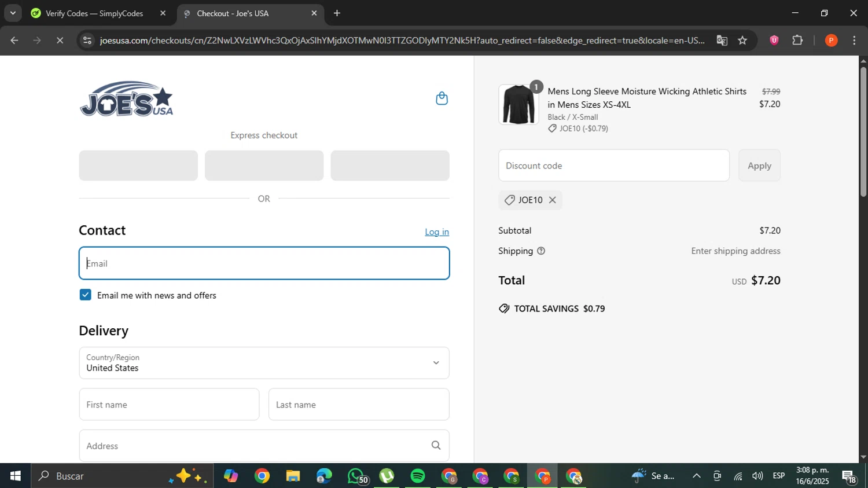
Task: Remove the JOE10 discount code
Action: [x=552, y=200]
